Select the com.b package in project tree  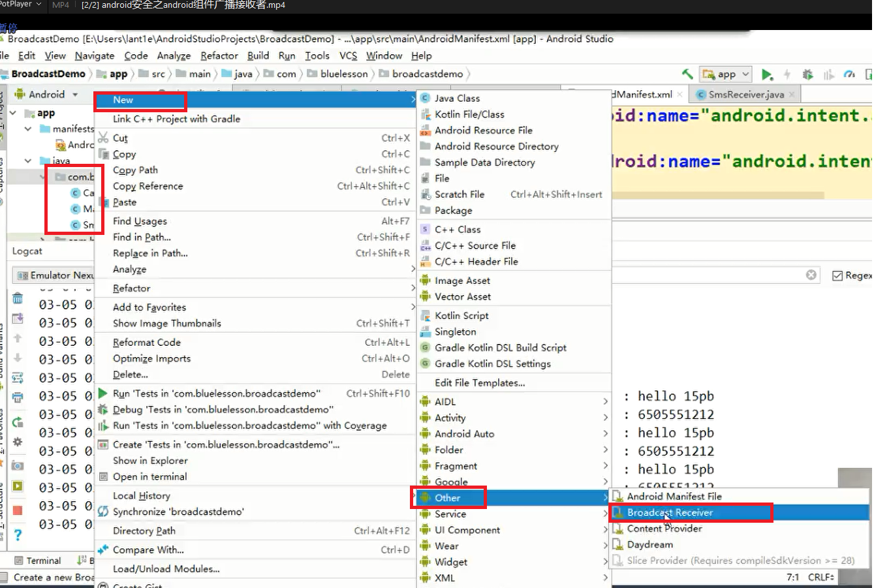(x=74, y=177)
